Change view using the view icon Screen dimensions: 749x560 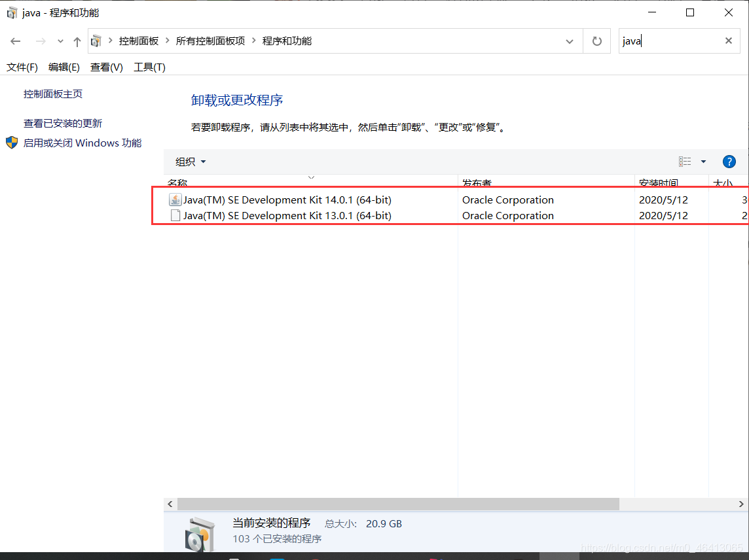pos(685,162)
